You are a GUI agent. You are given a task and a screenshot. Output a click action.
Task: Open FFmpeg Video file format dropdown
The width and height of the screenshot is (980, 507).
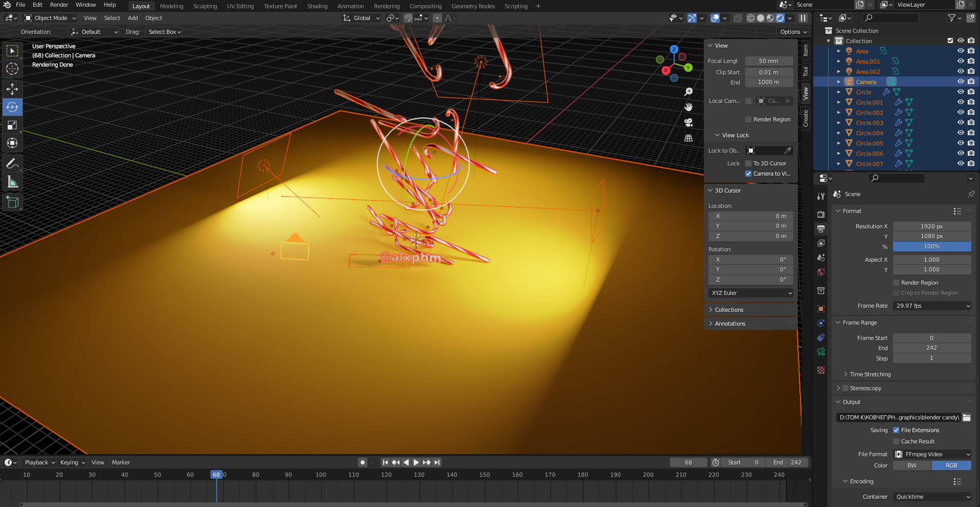click(932, 454)
